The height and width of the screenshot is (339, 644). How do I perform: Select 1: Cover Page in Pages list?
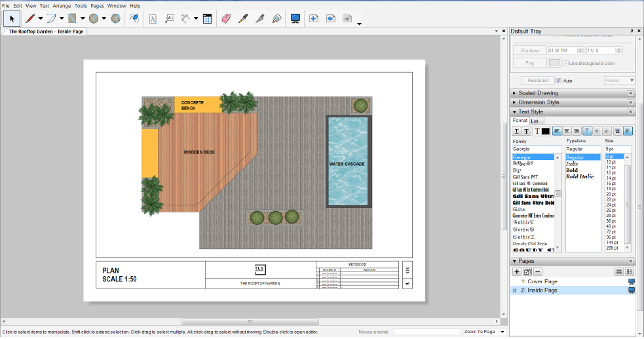point(539,281)
